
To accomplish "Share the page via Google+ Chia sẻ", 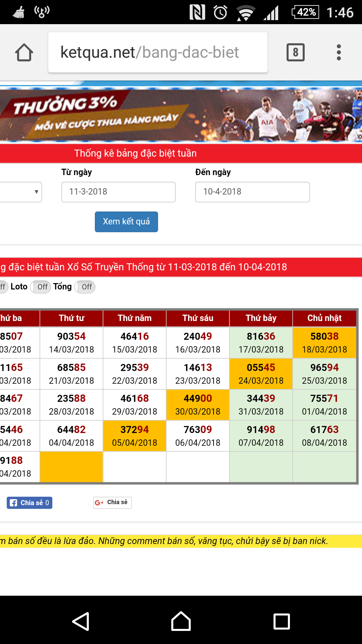I will tap(112, 502).
